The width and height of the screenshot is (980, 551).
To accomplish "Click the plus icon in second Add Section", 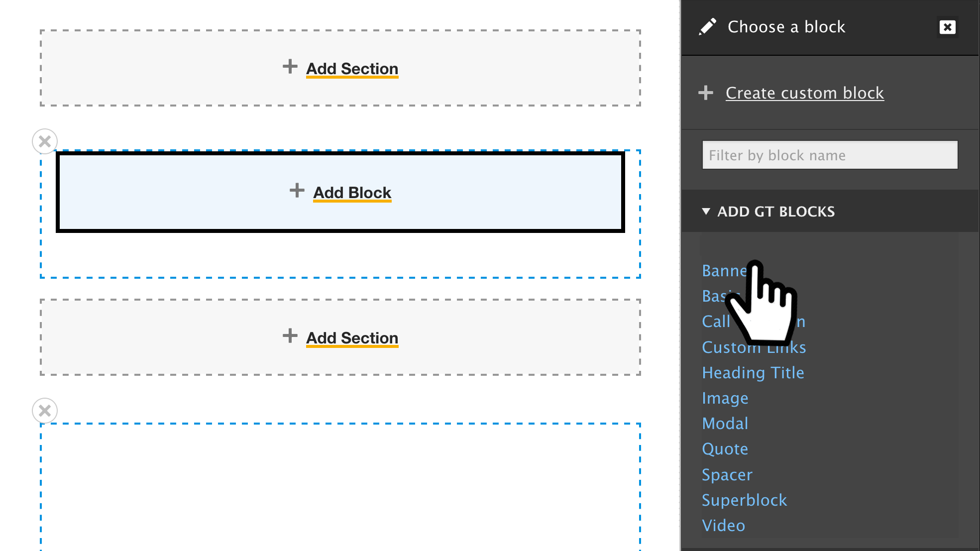I will [290, 336].
